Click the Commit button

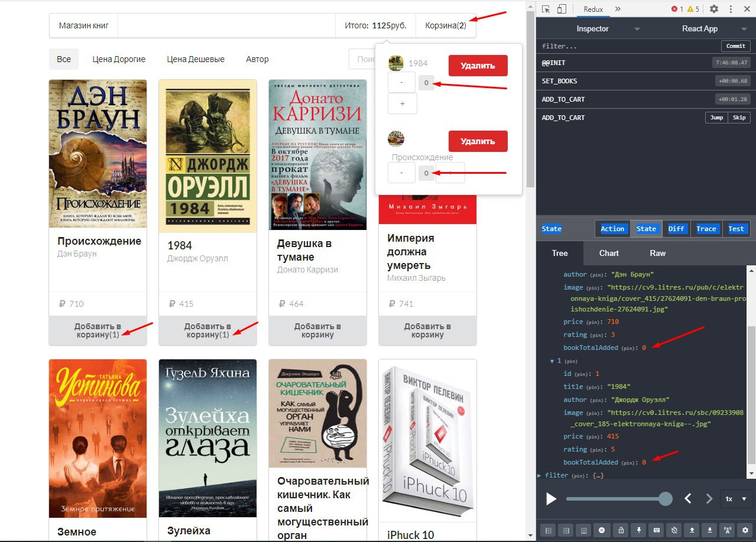pos(736,46)
